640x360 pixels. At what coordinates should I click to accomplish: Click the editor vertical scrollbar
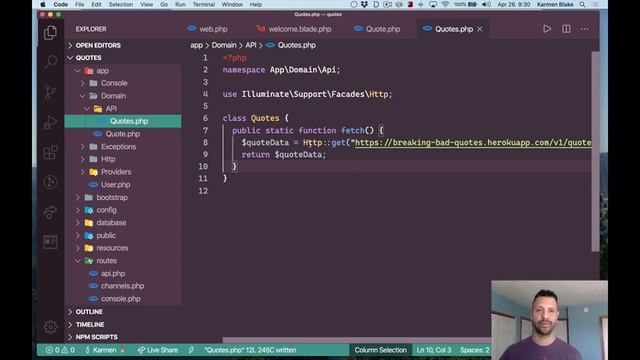(x=595, y=151)
